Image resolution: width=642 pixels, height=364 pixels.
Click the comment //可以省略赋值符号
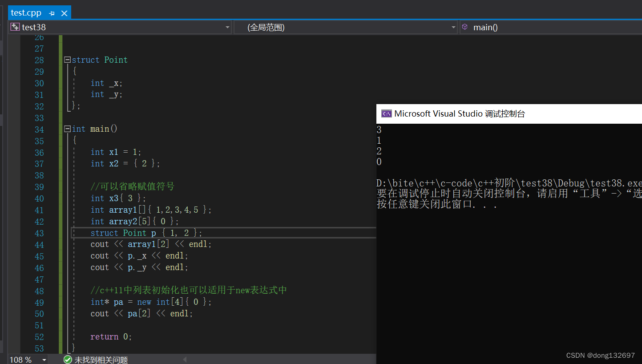coord(133,186)
